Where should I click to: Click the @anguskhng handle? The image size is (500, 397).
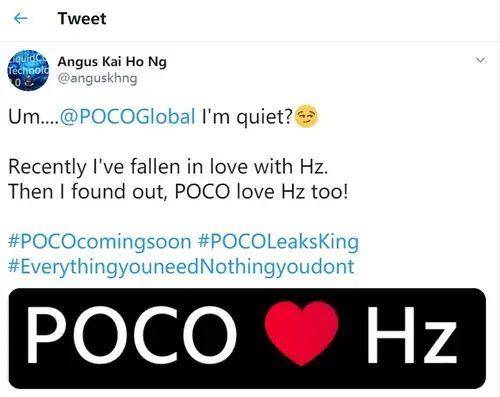pos(97,79)
